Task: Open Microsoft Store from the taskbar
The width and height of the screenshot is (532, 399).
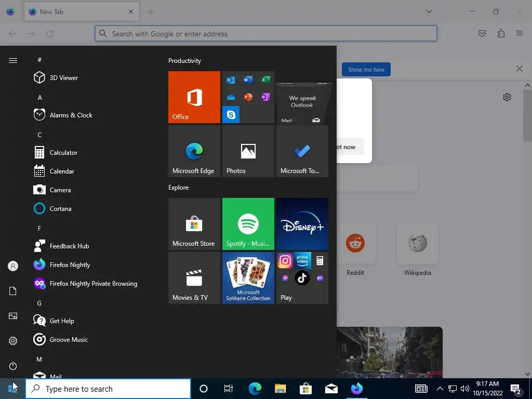Action: click(305, 389)
